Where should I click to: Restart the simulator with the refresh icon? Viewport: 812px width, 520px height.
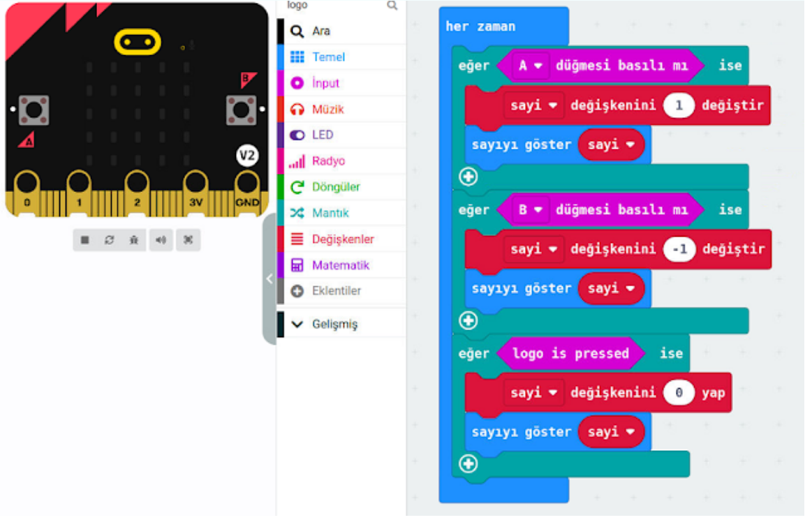click(x=110, y=240)
